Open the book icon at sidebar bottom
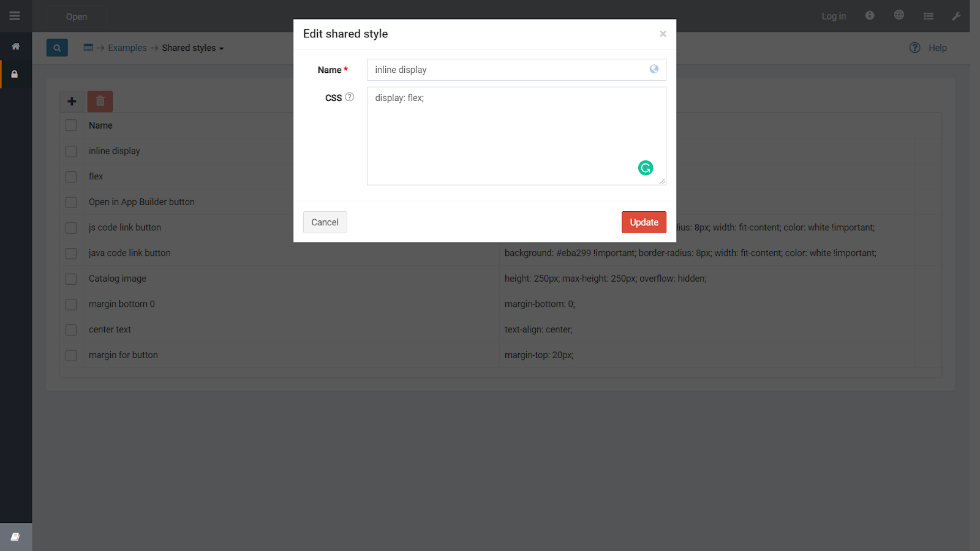 click(15, 537)
